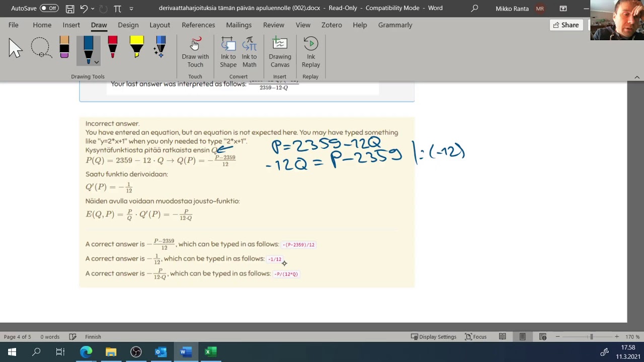The width and height of the screenshot is (644, 362).
Task: Click zoom out minus button
Action: pyautogui.click(x=557, y=337)
